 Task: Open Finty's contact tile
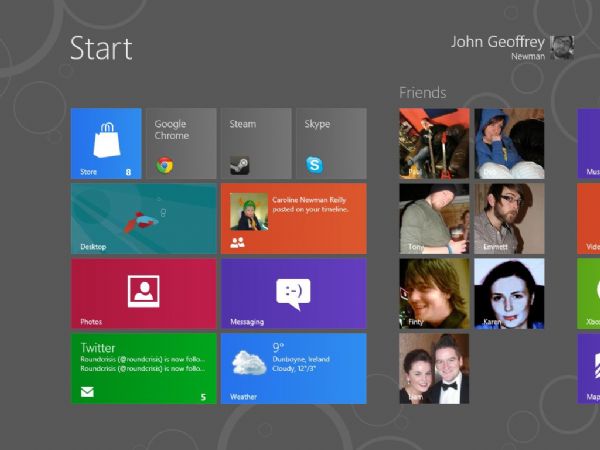click(x=434, y=293)
